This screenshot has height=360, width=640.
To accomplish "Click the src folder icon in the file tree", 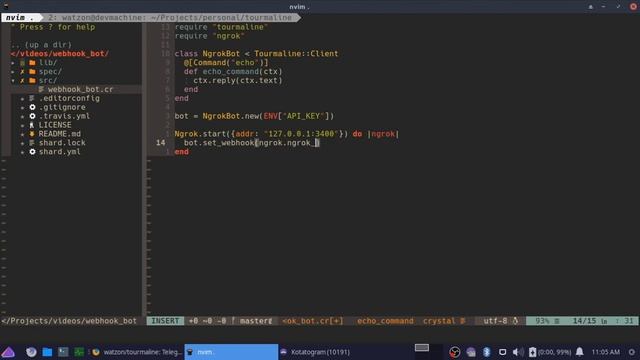I will click(x=32, y=81).
